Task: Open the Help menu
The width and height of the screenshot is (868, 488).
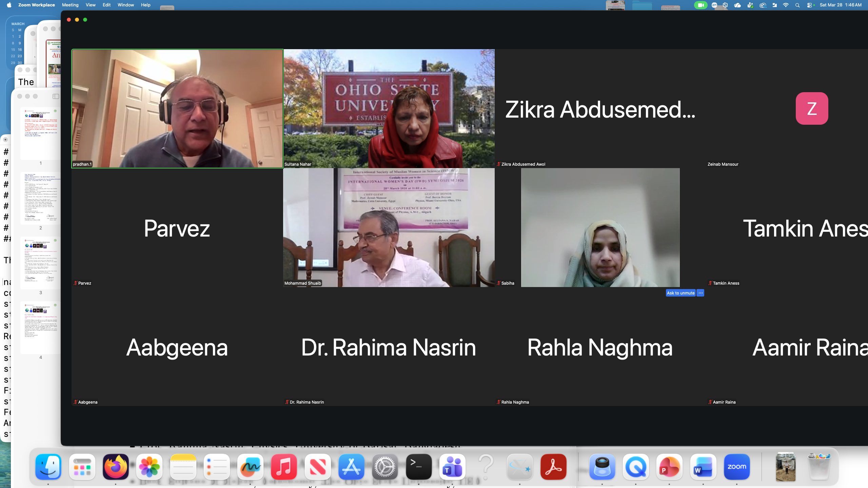Action: click(x=145, y=5)
